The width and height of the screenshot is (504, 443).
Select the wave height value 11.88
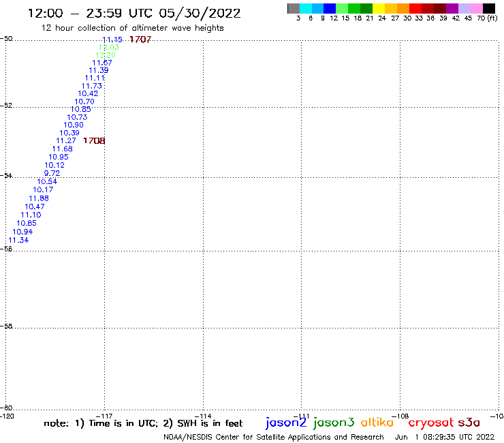[39, 198]
